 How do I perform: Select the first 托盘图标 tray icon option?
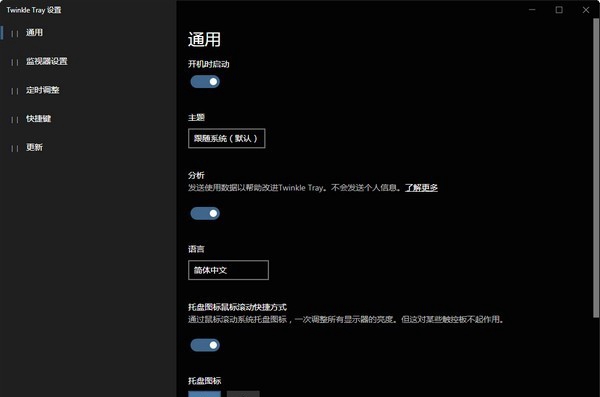(x=204, y=394)
